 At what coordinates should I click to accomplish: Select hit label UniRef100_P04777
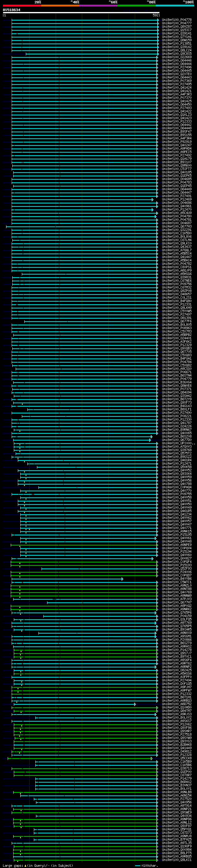click(x=177, y=23)
